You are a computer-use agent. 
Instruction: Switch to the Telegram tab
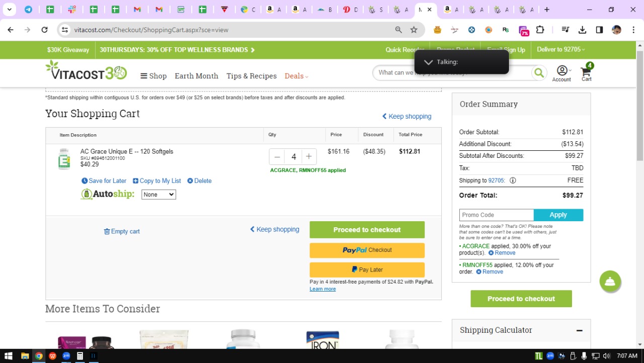[x=29, y=10]
